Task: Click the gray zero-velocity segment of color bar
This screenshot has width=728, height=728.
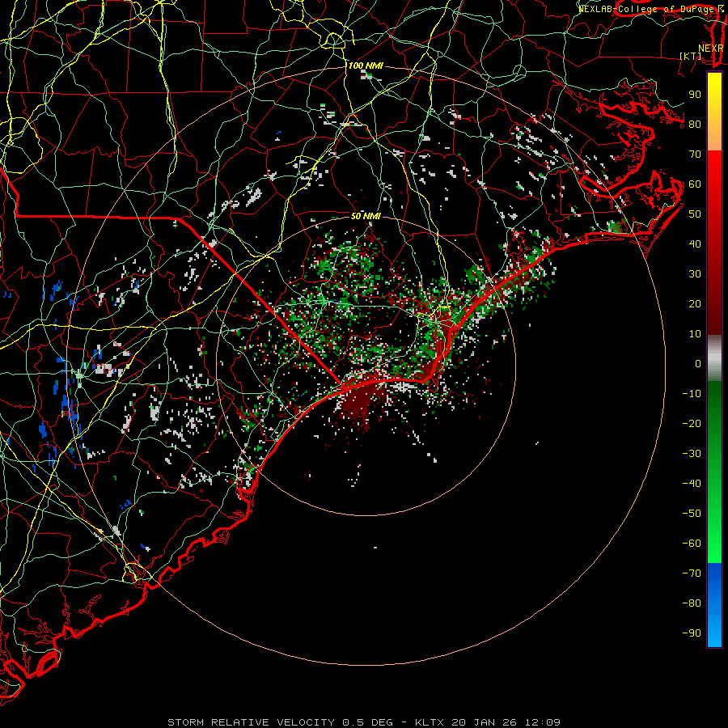Action: (x=714, y=358)
